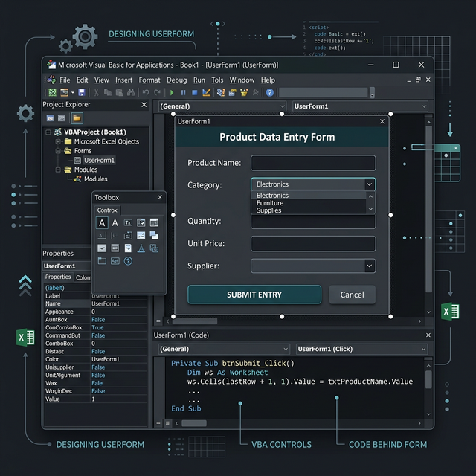Image resolution: width=476 pixels, height=476 pixels.
Task: Stop execution with the blue Reset square
Action: [x=195, y=92]
